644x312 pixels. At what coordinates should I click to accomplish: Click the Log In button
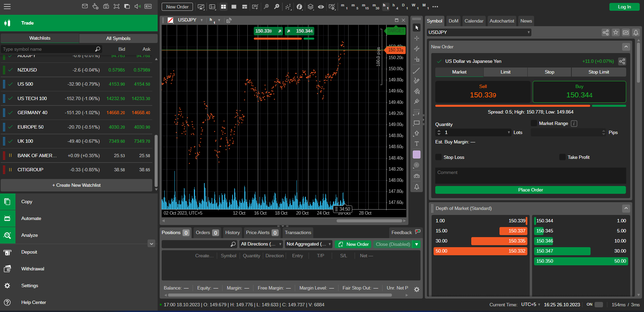coord(624,7)
